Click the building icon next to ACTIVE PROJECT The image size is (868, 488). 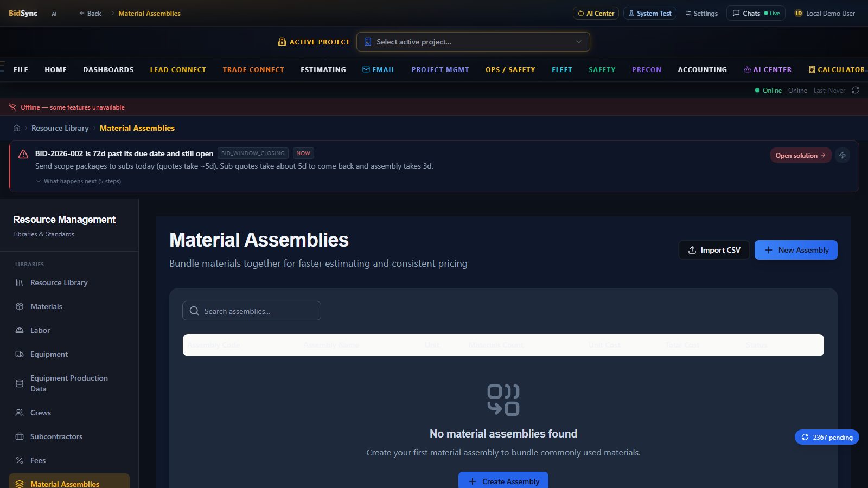tap(282, 42)
